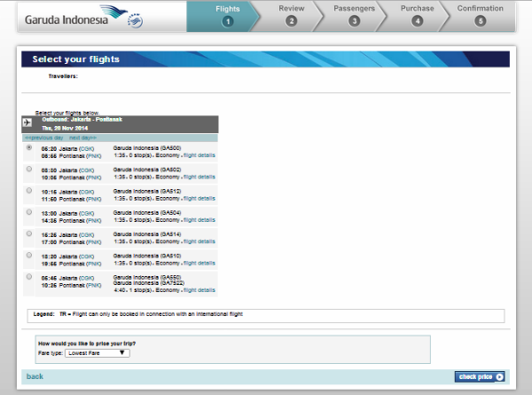Show previous day flights
The height and width of the screenshot is (395, 532).
point(44,138)
